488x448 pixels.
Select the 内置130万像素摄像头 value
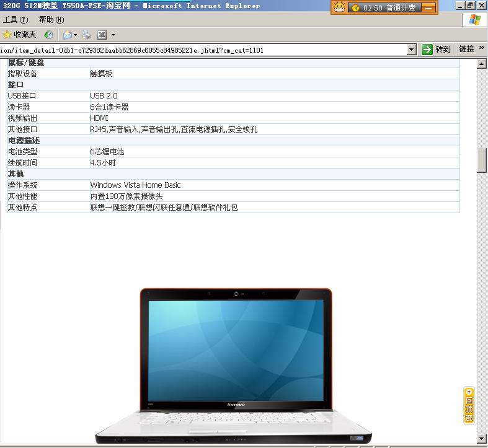[126, 196]
